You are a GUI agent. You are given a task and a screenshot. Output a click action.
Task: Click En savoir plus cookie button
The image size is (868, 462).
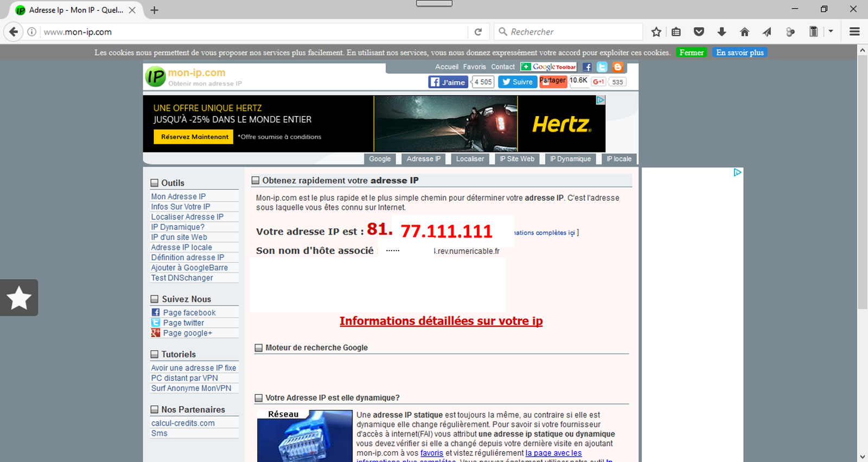(x=740, y=53)
